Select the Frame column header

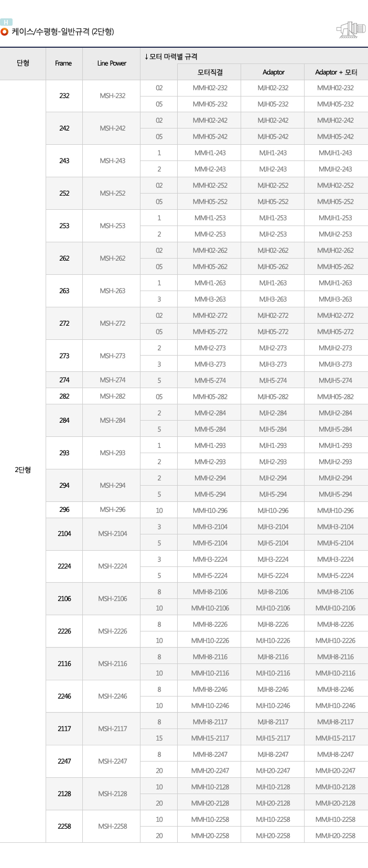tap(63, 63)
